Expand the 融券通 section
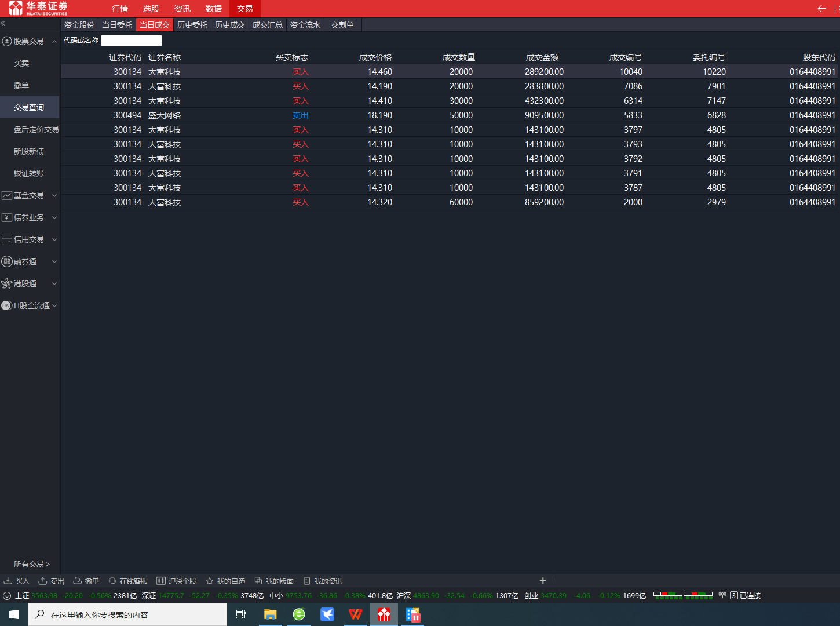840x626 pixels. tap(54, 261)
